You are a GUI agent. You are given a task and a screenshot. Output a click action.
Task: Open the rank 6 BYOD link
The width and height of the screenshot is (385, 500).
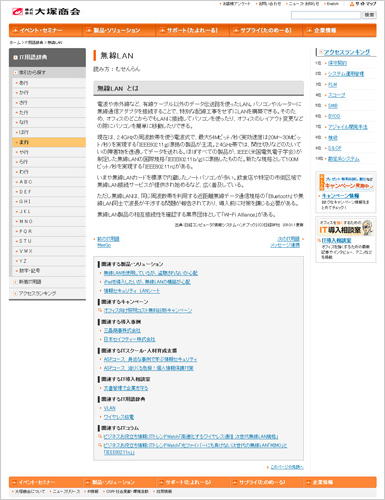[334, 116]
